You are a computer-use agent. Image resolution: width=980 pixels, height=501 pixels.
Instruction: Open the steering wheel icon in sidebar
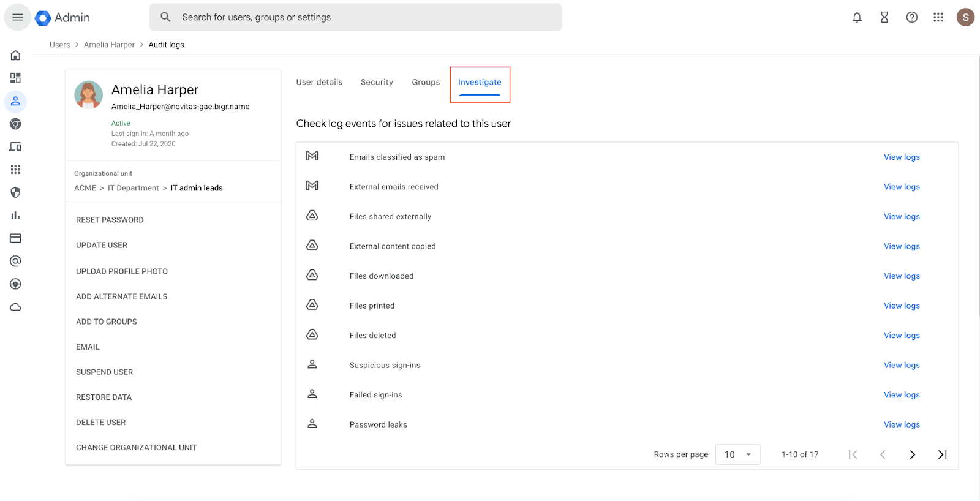click(x=15, y=284)
